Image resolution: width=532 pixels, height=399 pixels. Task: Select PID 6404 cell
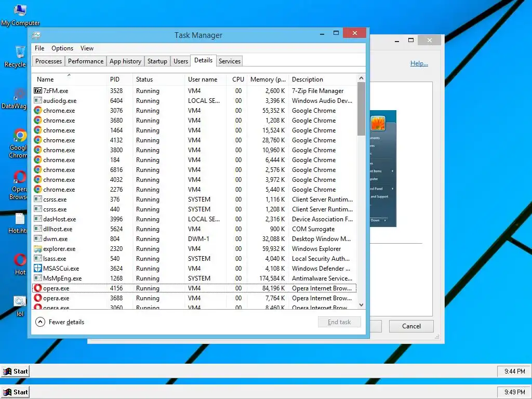coord(116,100)
